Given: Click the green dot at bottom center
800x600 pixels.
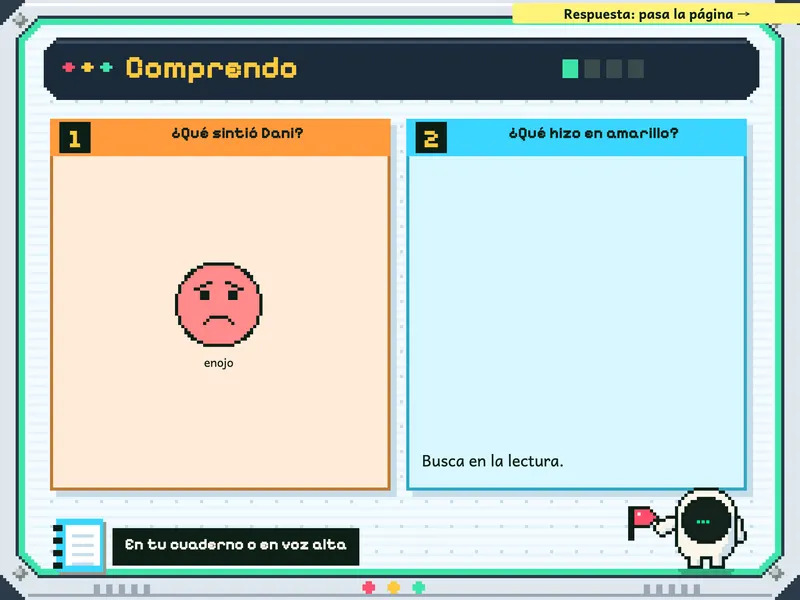Looking at the screenshot, I should click(418, 588).
